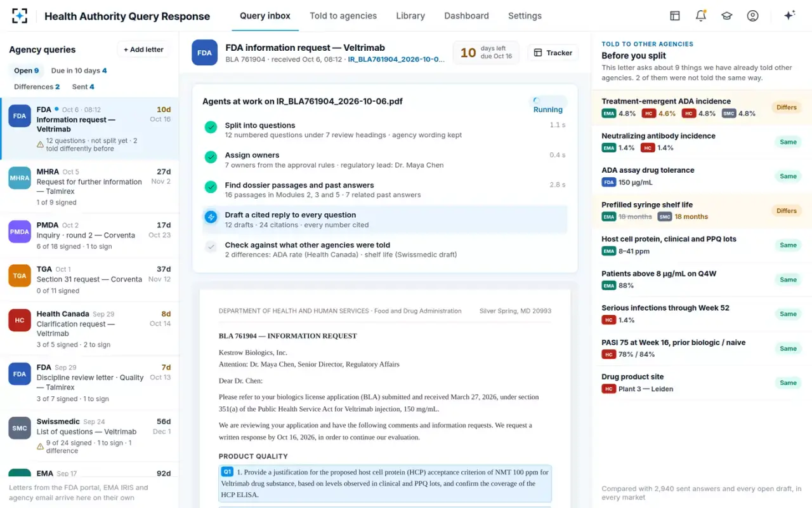Click the sparkle AI assistant icon
Image resolution: width=812 pixels, height=508 pixels.
pos(790,16)
